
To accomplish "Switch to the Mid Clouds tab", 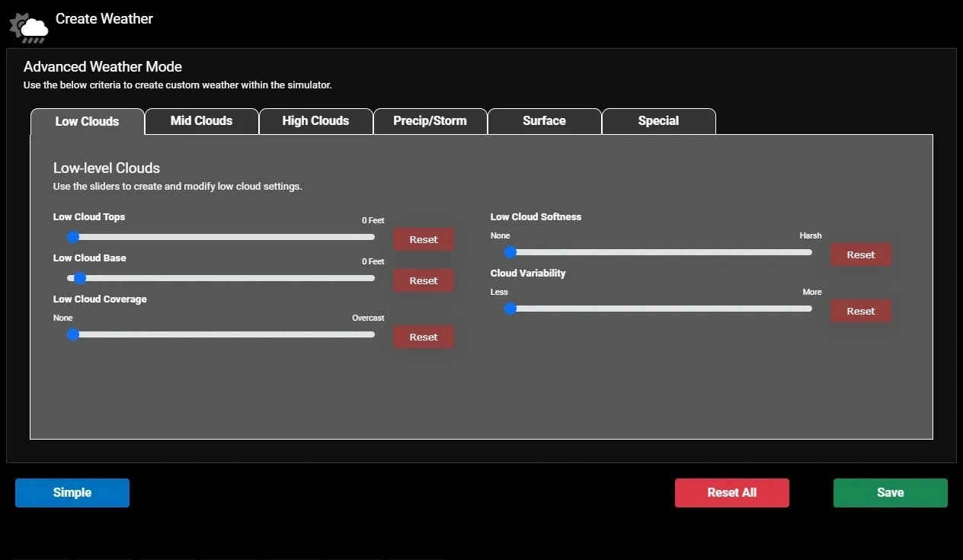I will pyautogui.click(x=201, y=121).
